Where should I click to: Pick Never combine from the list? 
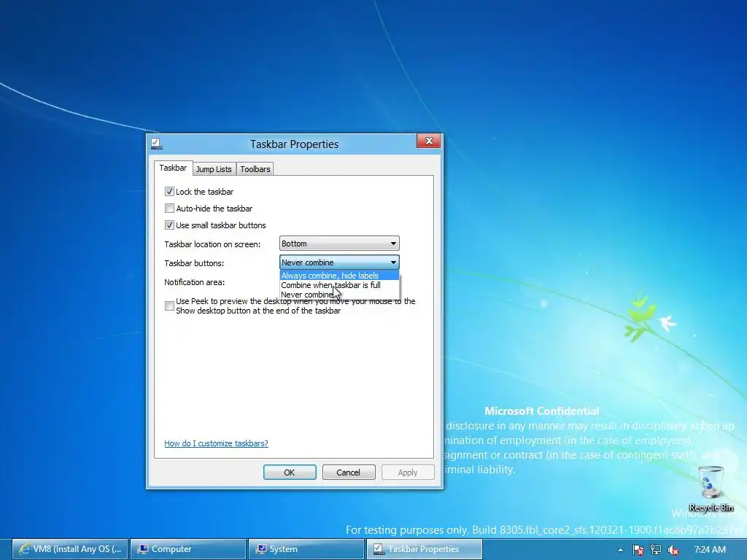tap(339, 295)
